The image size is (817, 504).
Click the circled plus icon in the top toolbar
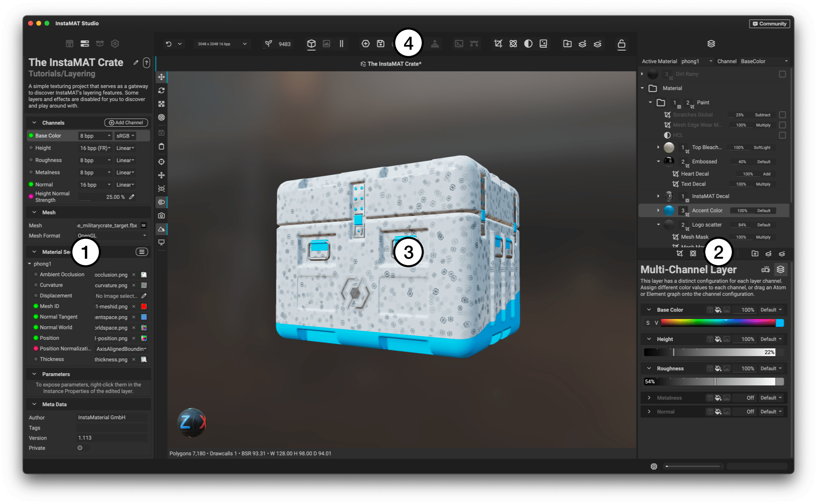[366, 44]
